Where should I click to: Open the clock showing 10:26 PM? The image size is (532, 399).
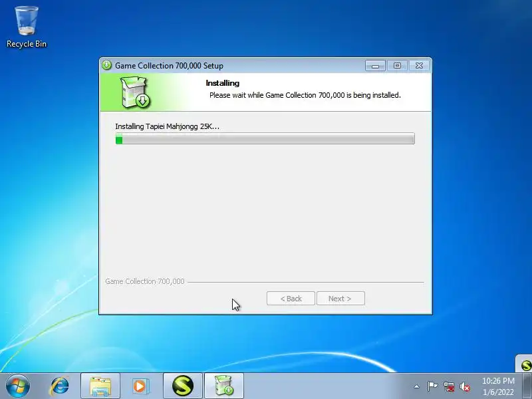(498, 386)
